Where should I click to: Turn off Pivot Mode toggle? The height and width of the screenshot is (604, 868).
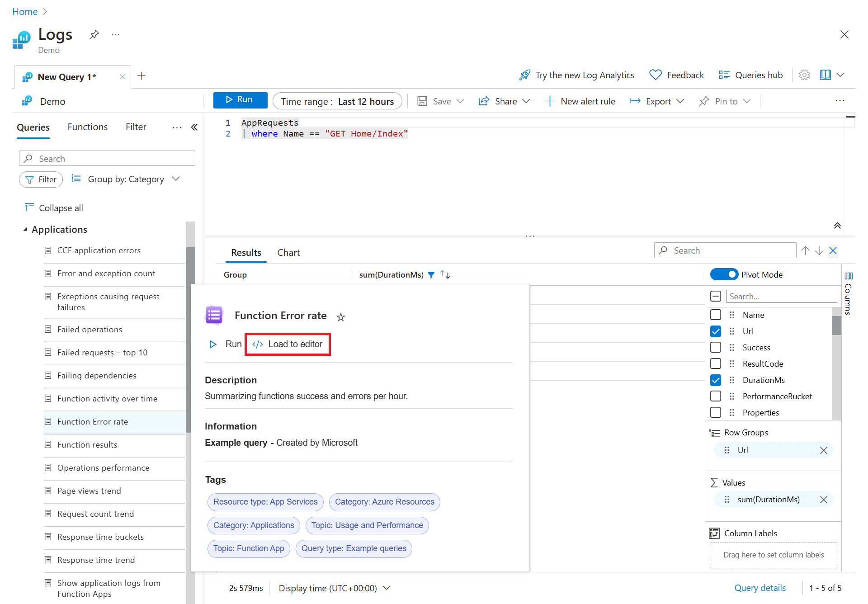click(724, 274)
